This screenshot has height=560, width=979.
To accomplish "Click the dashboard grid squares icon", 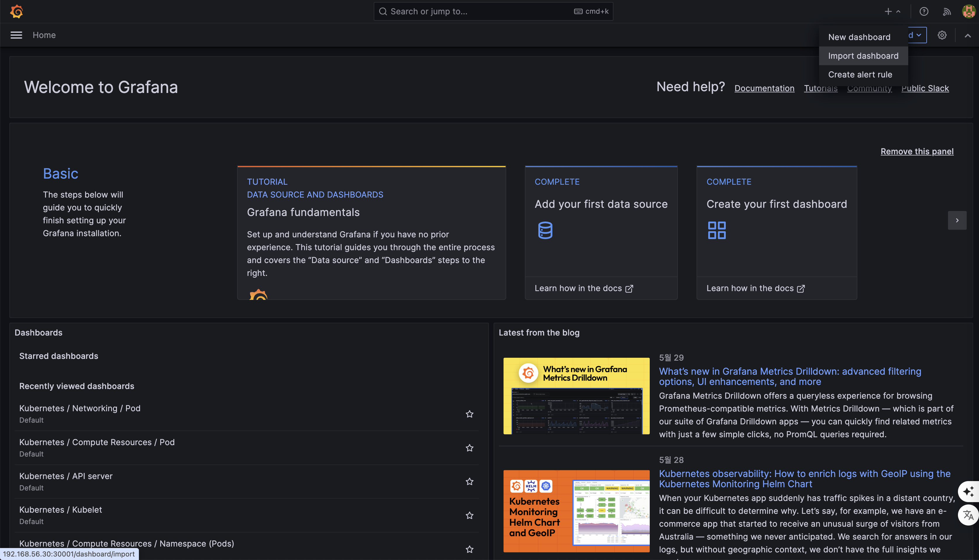I will point(717,230).
